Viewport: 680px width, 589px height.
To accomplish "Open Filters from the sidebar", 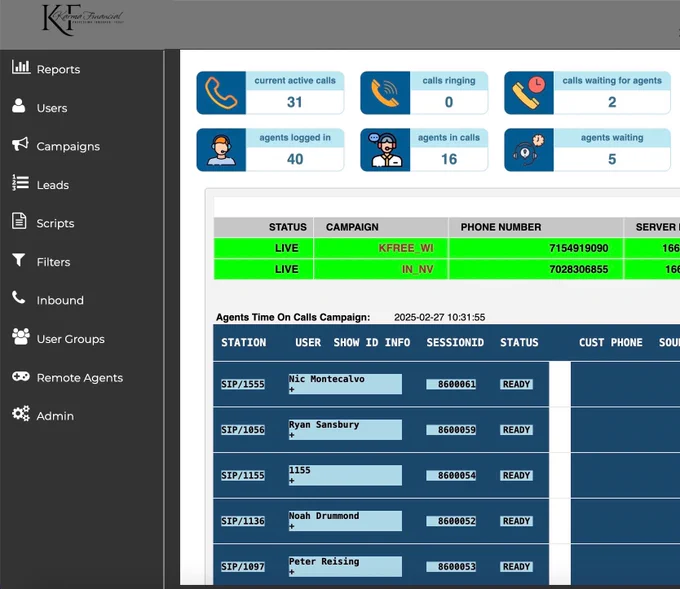I will click(x=53, y=262).
